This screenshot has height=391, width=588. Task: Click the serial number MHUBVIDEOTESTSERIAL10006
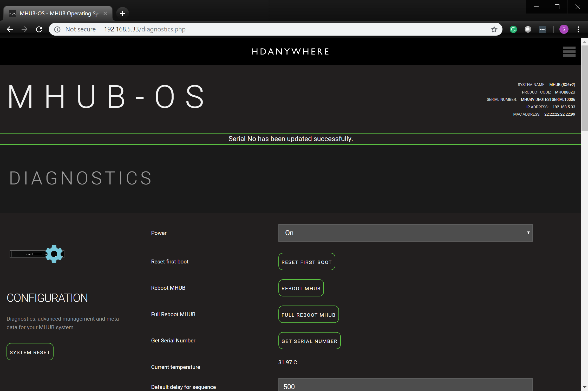coord(548,100)
